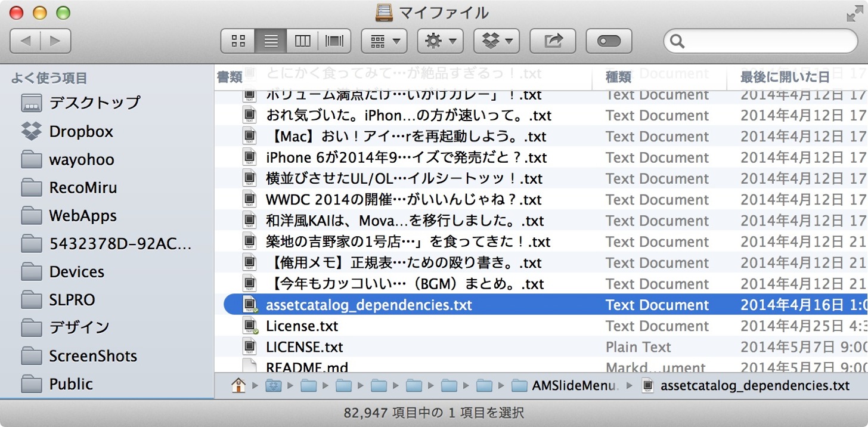Open the 5432378D-92AC… sidebar folder
The image size is (868, 427).
[x=106, y=243]
